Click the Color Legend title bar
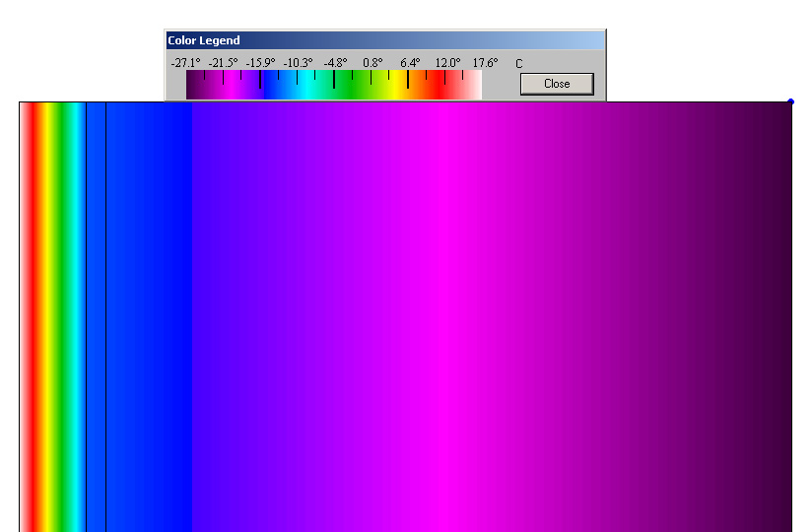 [x=385, y=40]
